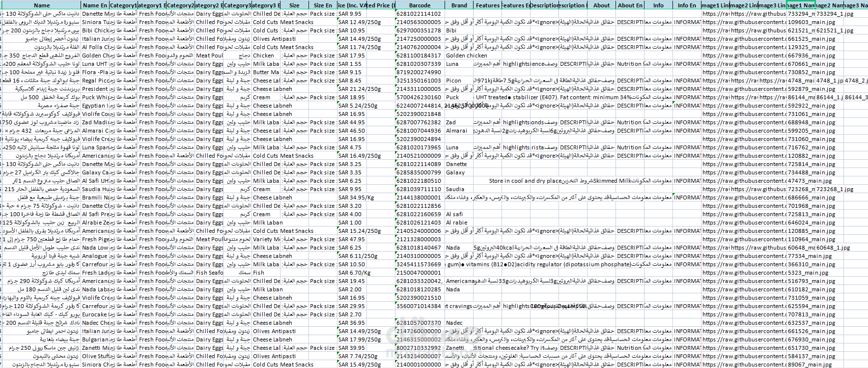Click barcode cell 6281100184317
Viewport: 868px width, 368px height.
click(420, 56)
